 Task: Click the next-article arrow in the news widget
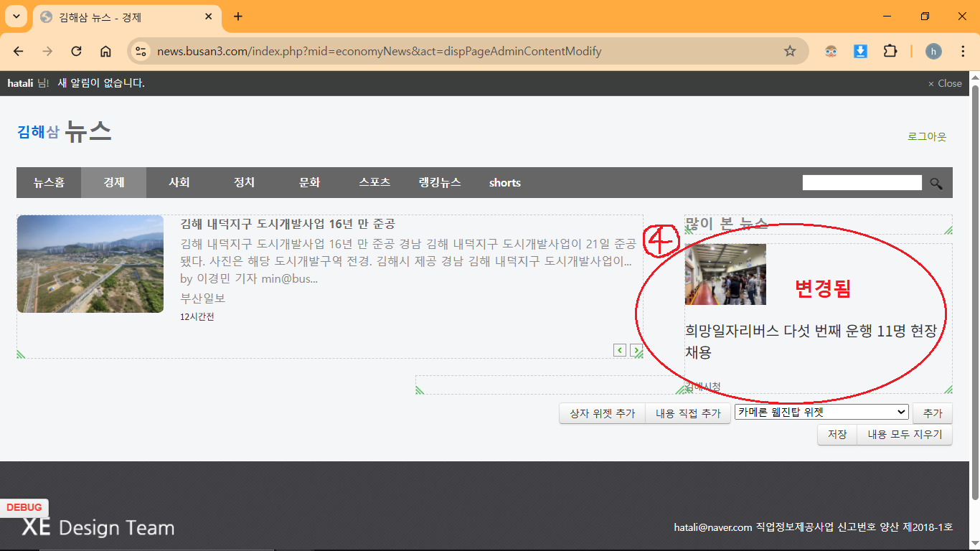pos(636,350)
